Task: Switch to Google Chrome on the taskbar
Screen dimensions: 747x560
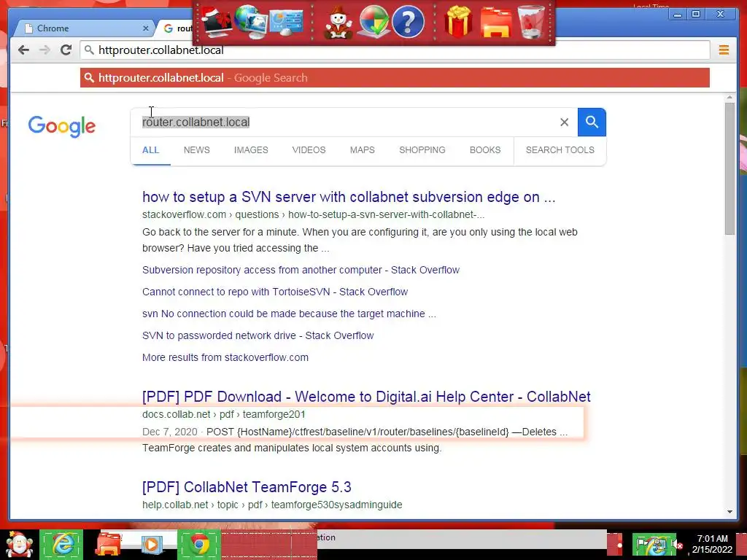Action: pos(200,544)
